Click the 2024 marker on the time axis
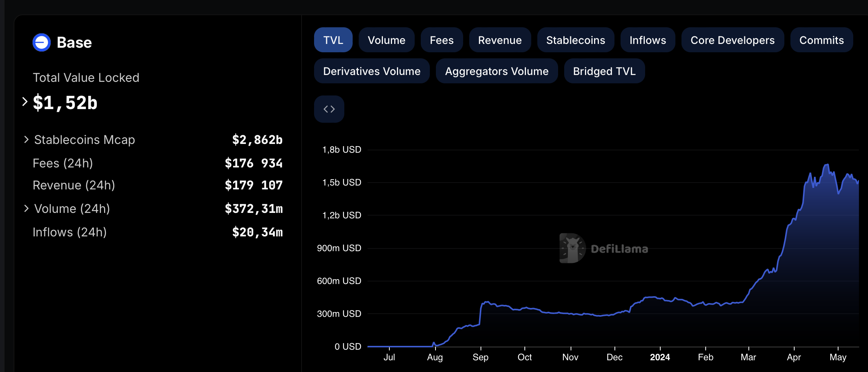 pos(660,357)
